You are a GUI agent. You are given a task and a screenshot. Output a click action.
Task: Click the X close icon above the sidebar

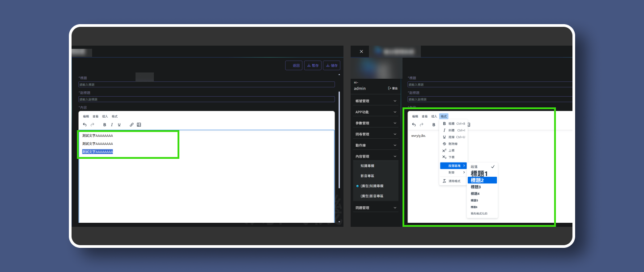pos(361,51)
